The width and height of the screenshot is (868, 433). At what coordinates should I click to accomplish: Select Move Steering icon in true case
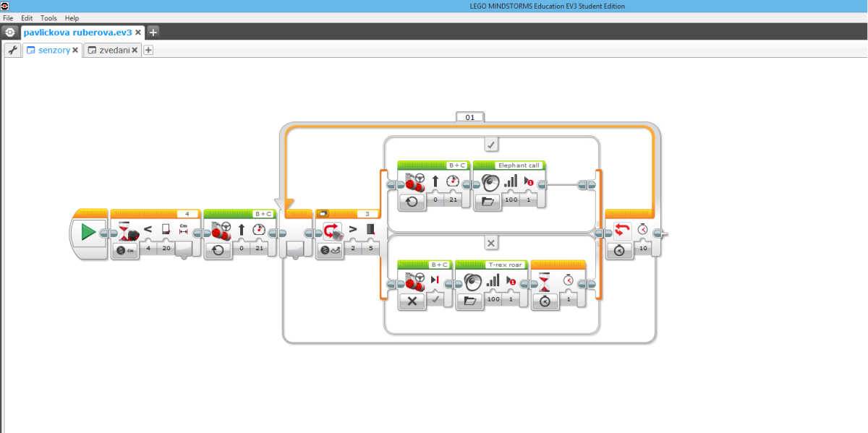(x=414, y=181)
